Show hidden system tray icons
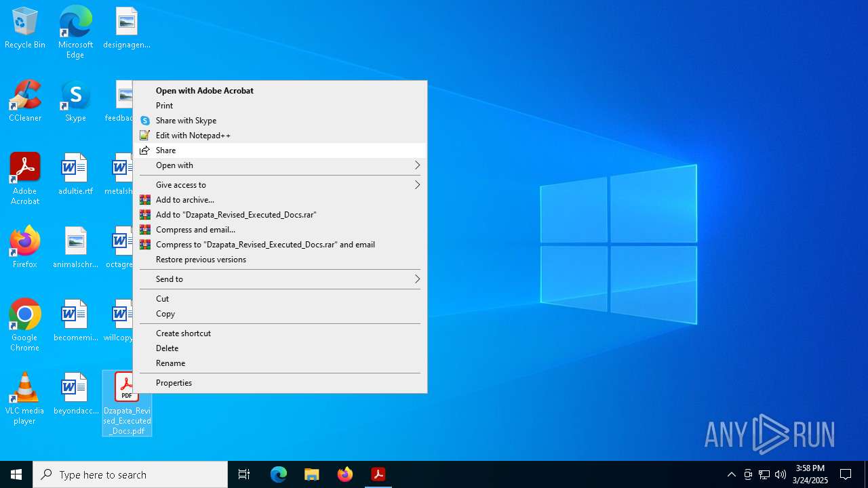The height and width of the screenshot is (488, 868). click(732, 474)
